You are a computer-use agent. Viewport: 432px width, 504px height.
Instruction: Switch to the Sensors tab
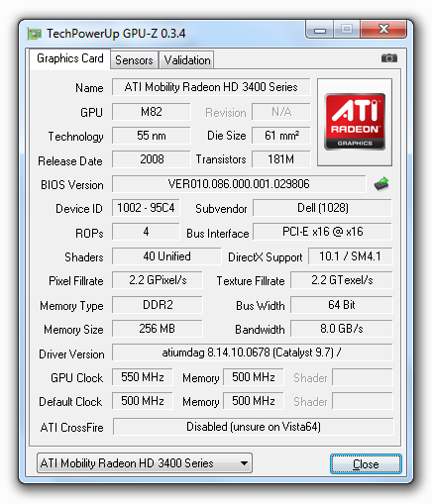[134, 60]
